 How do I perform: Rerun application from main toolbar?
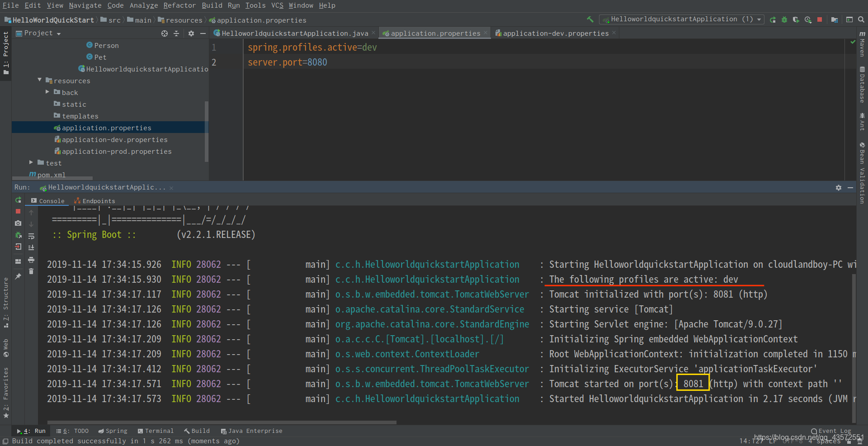(773, 19)
